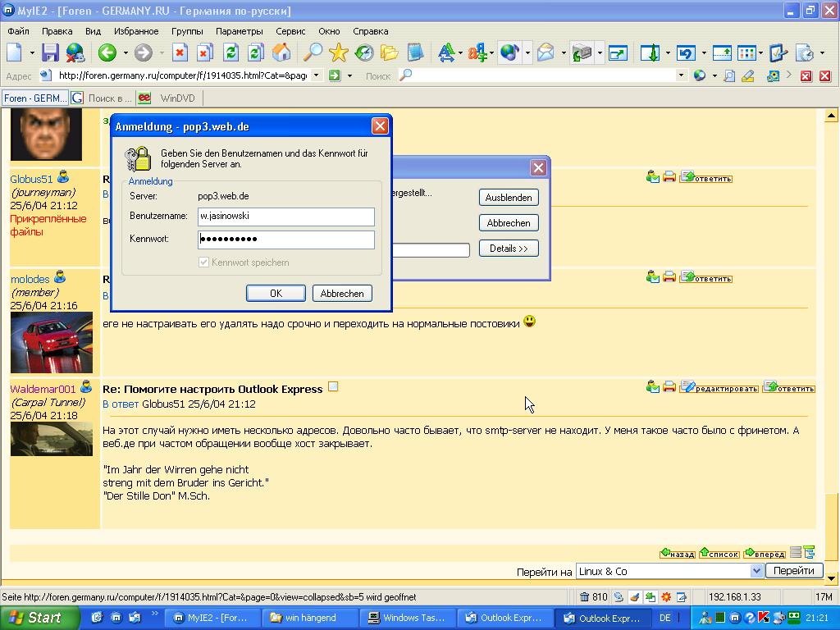
Task: Edit the post with редактировать
Action: 719,387
